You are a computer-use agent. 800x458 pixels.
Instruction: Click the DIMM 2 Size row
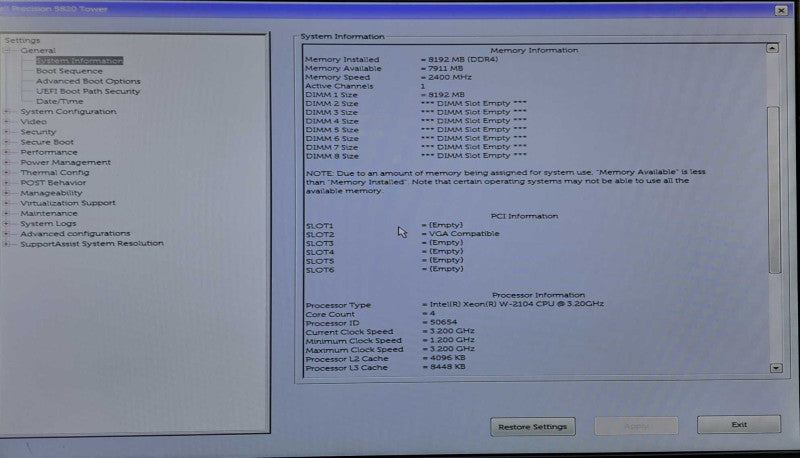pyautogui.click(x=416, y=104)
